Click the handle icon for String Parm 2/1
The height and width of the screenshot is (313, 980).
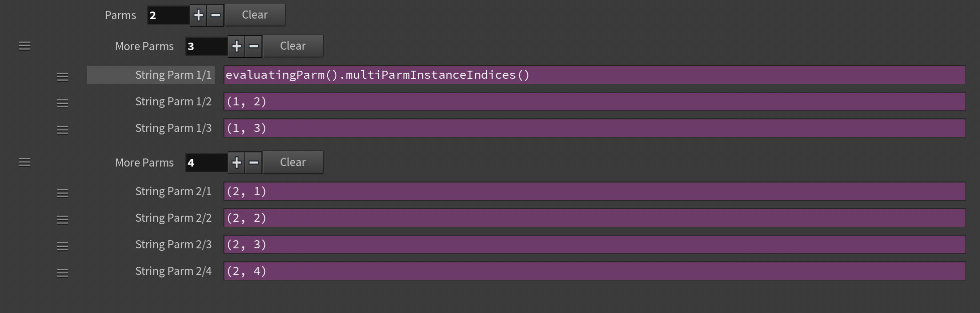point(63,193)
